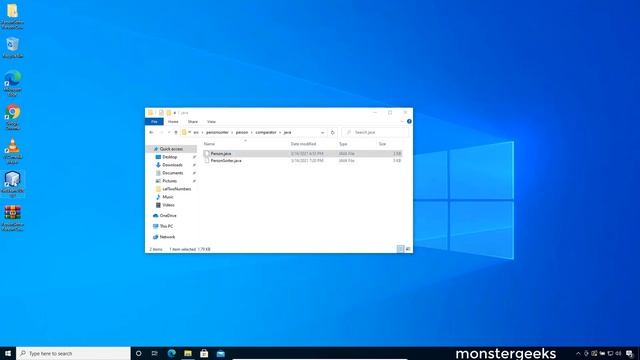The image size is (640, 360).
Task: Switch to the Home ribbon tab
Action: click(x=173, y=122)
